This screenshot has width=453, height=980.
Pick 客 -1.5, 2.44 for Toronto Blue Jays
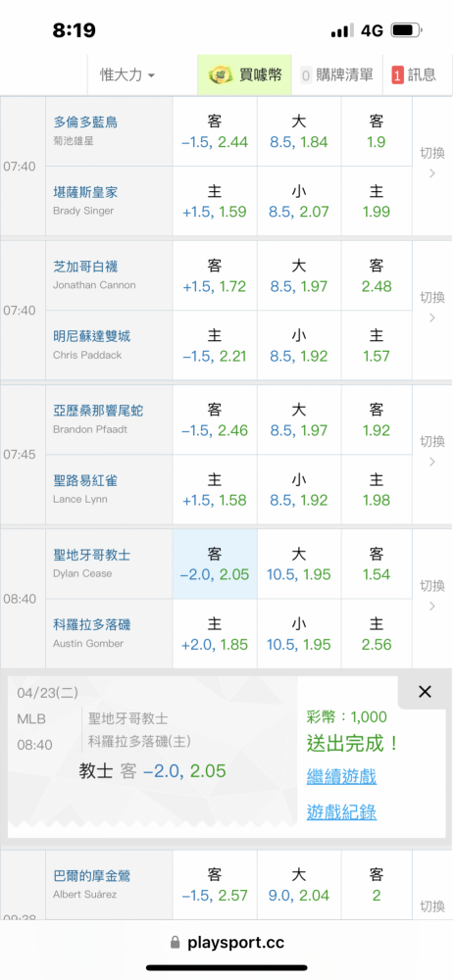tap(215, 131)
